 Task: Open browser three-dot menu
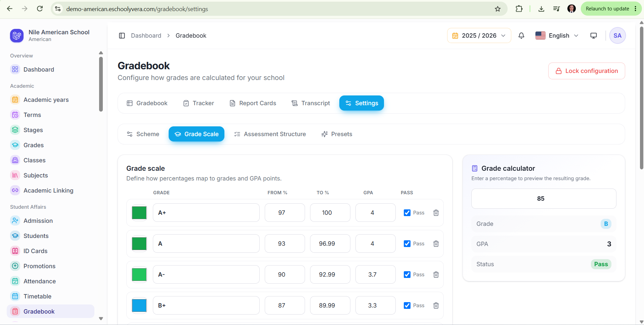point(636,9)
